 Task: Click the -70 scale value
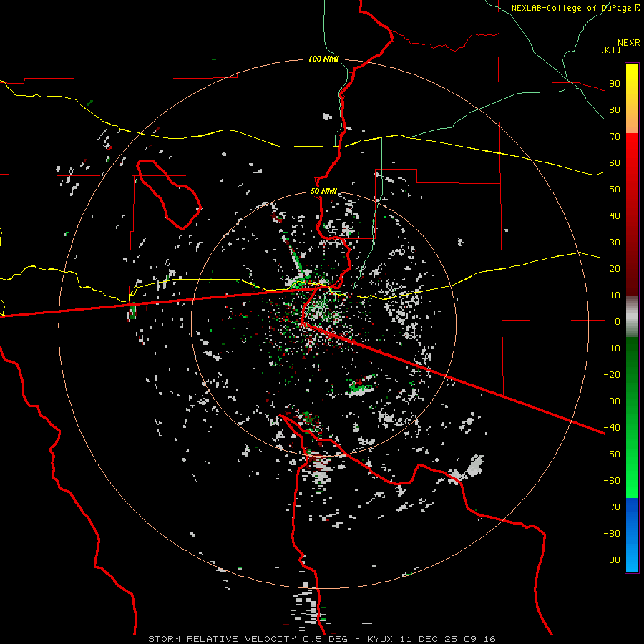[x=612, y=507]
